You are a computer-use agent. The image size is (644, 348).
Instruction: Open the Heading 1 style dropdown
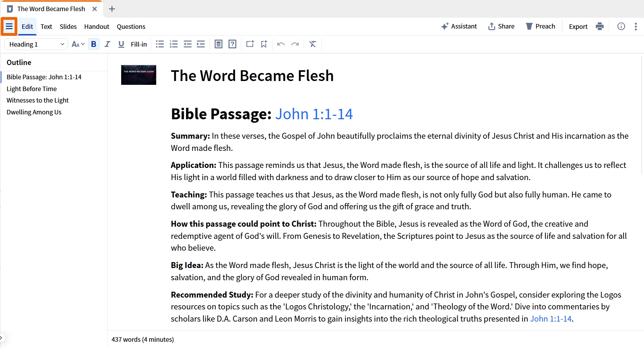pos(36,44)
